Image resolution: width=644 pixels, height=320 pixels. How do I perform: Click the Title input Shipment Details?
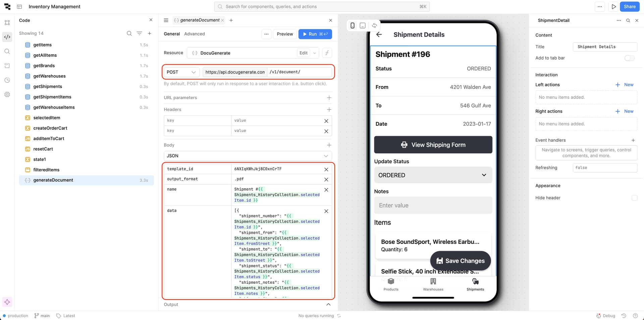605,47
